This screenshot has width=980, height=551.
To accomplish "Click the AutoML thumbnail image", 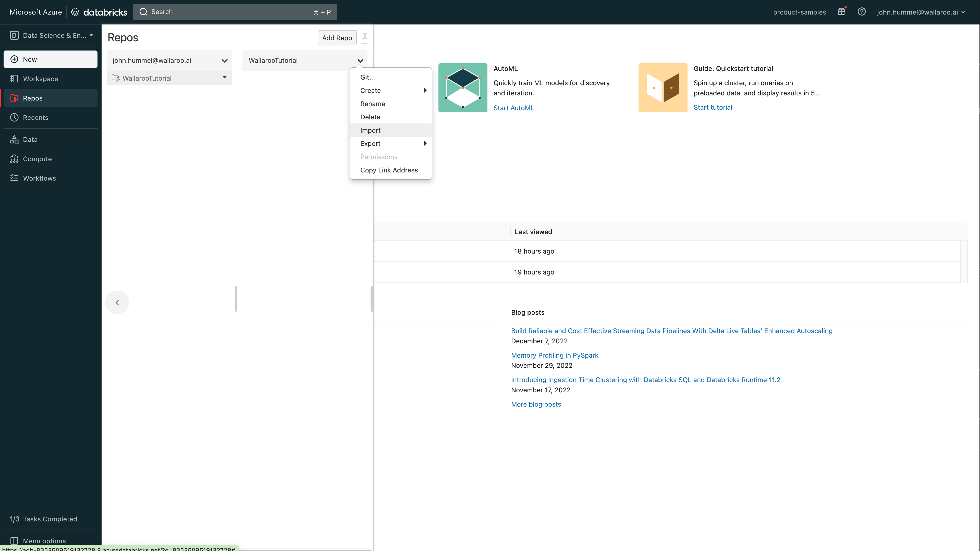I will (463, 87).
